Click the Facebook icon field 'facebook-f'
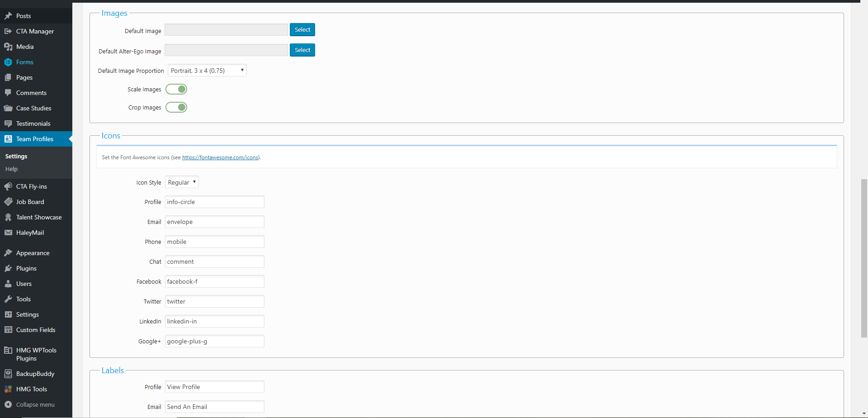This screenshot has height=418, width=868. (x=215, y=281)
